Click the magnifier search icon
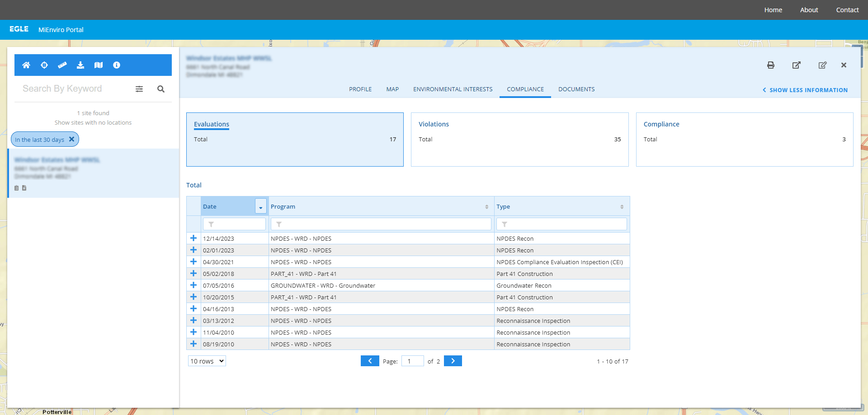The height and width of the screenshot is (415, 868). pyautogui.click(x=161, y=89)
